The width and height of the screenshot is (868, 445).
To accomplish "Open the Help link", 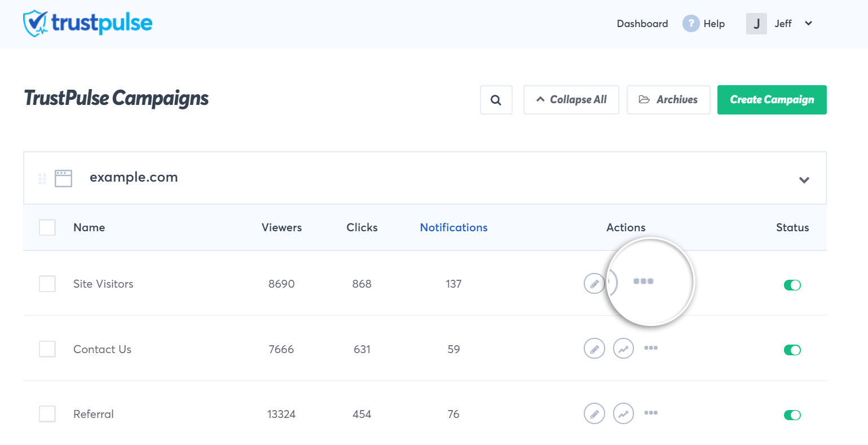I will (714, 24).
